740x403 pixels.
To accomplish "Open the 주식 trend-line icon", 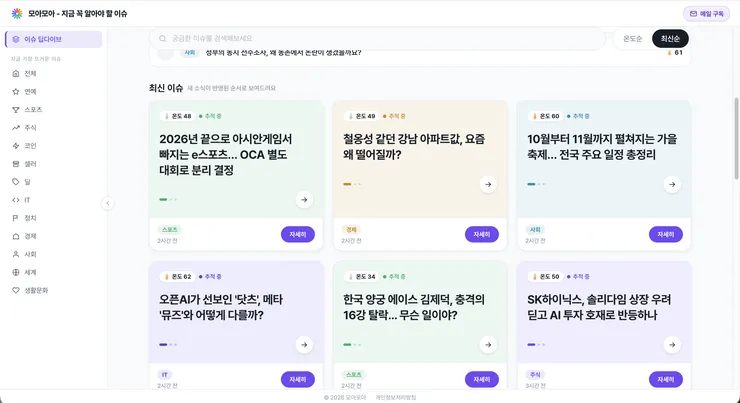I will (x=16, y=127).
